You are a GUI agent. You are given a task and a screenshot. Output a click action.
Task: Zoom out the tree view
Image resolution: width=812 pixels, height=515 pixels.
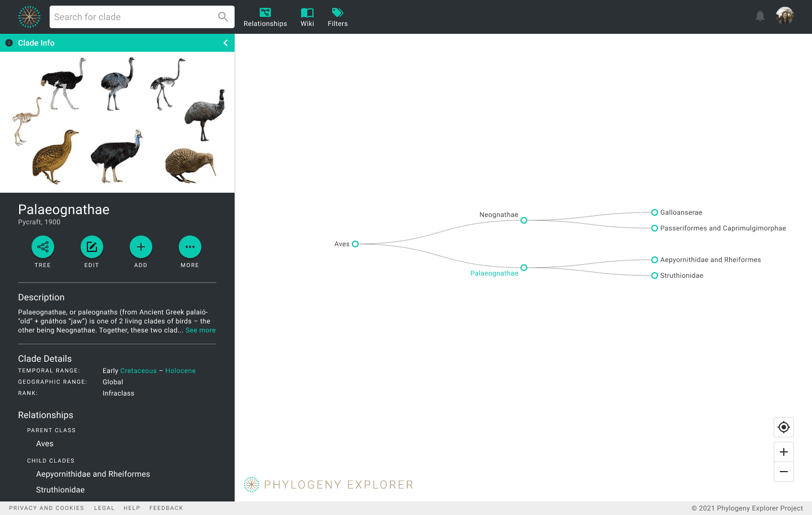click(784, 472)
